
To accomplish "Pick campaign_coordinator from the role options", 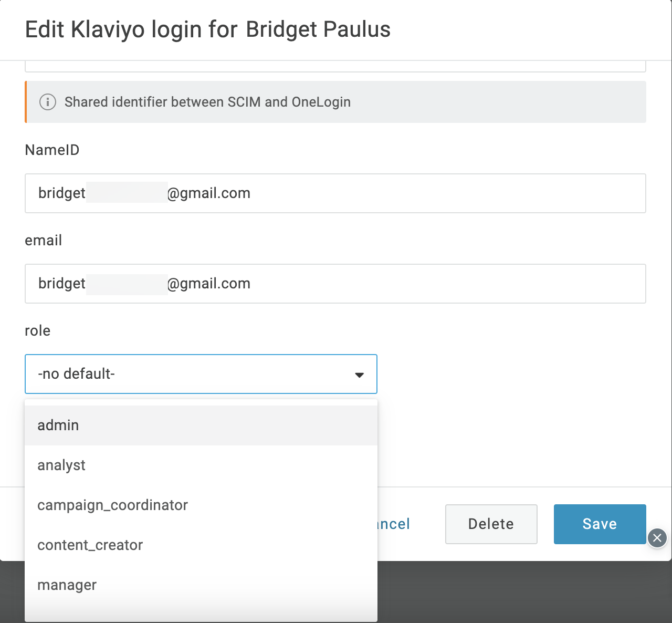I will [201, 505].
